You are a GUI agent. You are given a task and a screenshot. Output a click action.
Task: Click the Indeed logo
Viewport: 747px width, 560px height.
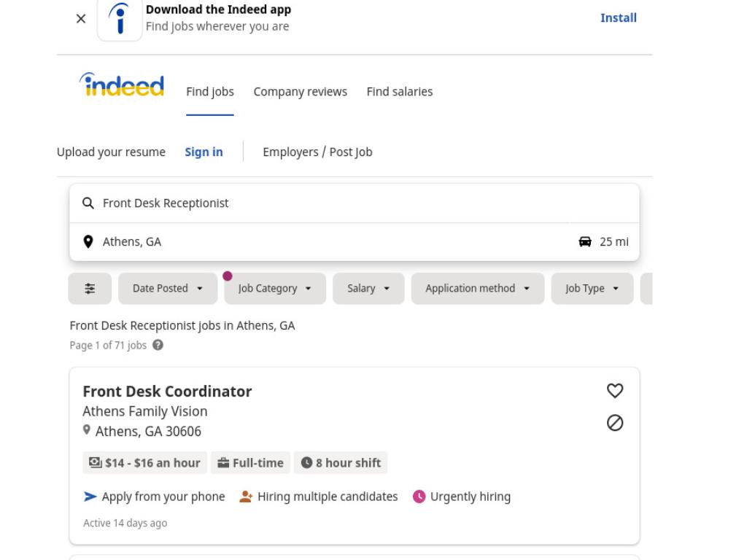point(122,85)
